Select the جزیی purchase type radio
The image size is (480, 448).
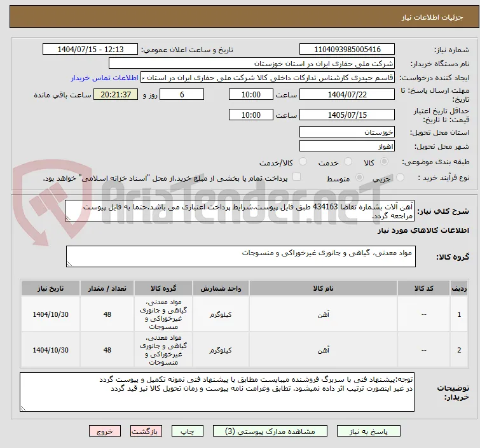tap(400, 178)
